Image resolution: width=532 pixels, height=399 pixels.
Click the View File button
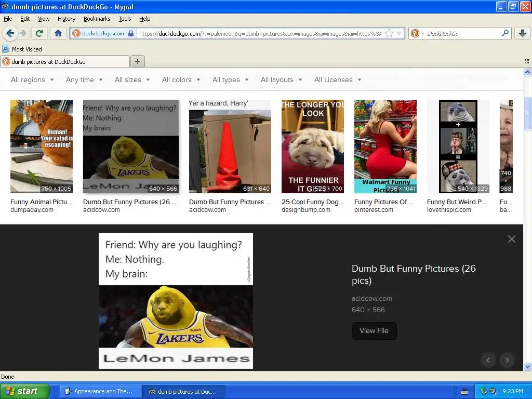[x=374, y=331]
